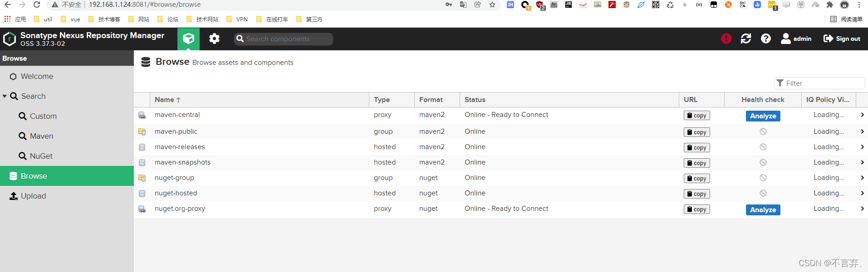
Task: Click the translate page icon
Action: [463, 5]
